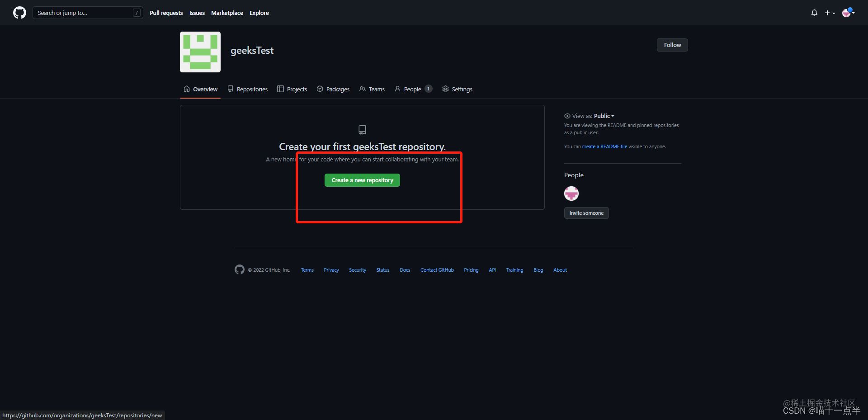
Task: Click the geeksTest organization avatar
Action: pos(200,52)
